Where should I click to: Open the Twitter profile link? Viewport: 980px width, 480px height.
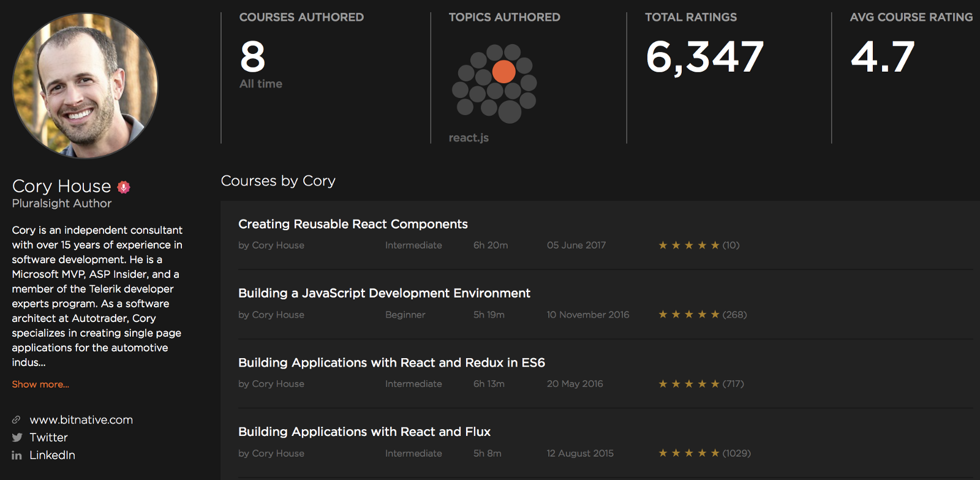(48, 438)
